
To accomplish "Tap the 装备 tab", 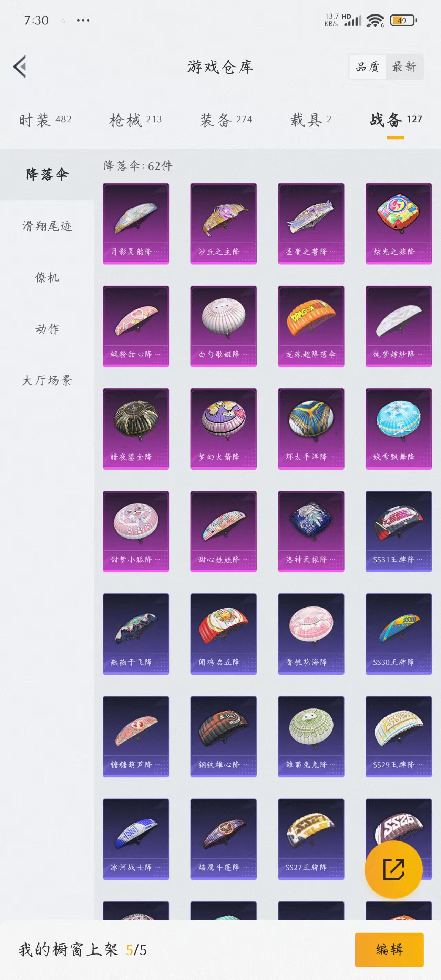I will tap(226, 120).
